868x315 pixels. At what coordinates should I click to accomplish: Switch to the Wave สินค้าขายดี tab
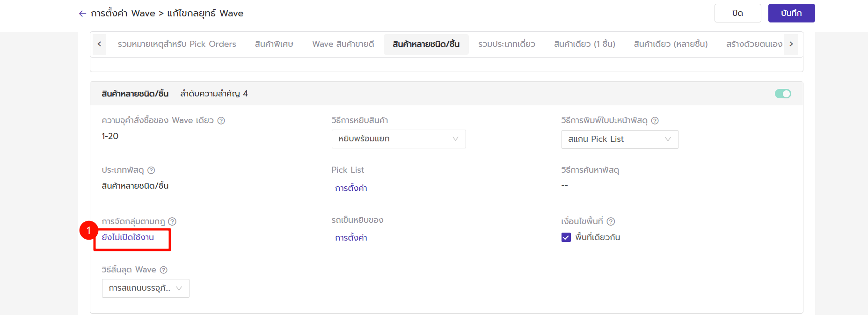pos(343,44)
